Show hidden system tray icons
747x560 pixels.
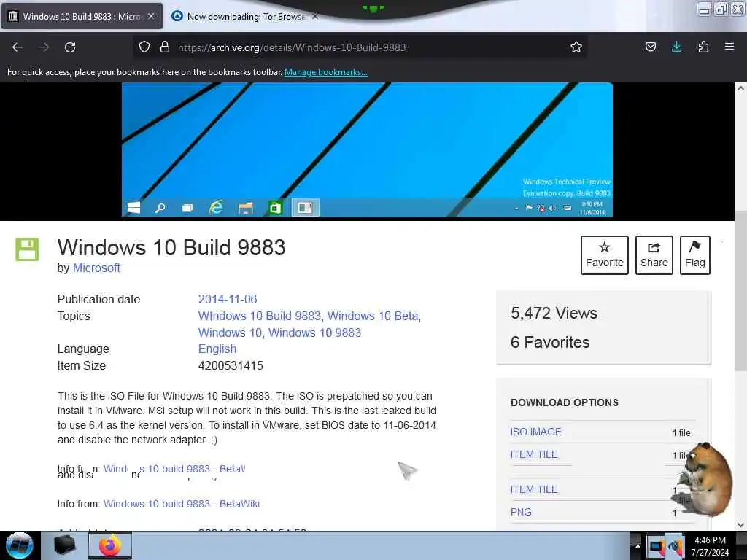[x=638, y=545]
